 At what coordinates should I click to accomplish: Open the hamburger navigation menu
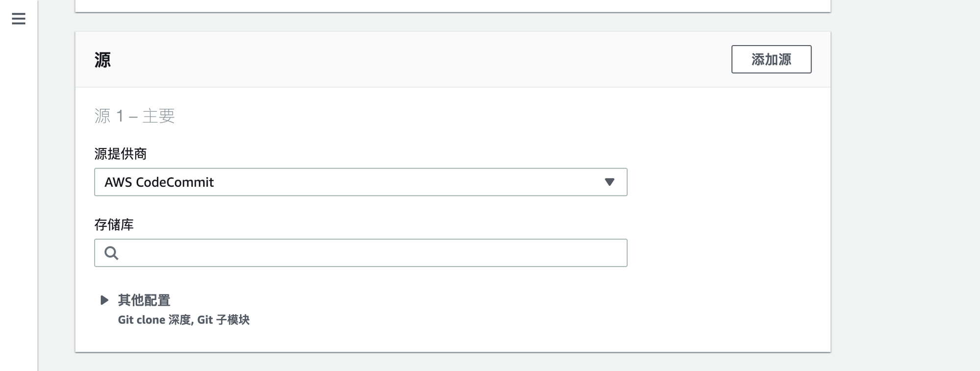pos(19,19)
